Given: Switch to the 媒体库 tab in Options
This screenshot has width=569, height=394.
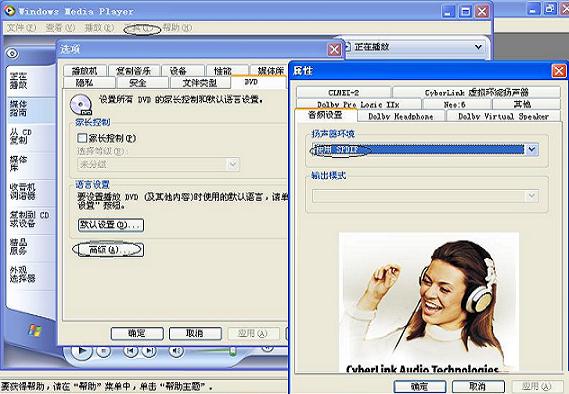Looking at the screenshot, I should (x=269, y=71).
